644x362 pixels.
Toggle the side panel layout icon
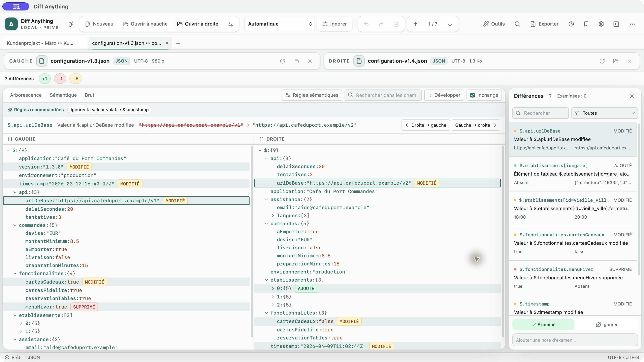[x=616, y=24]
